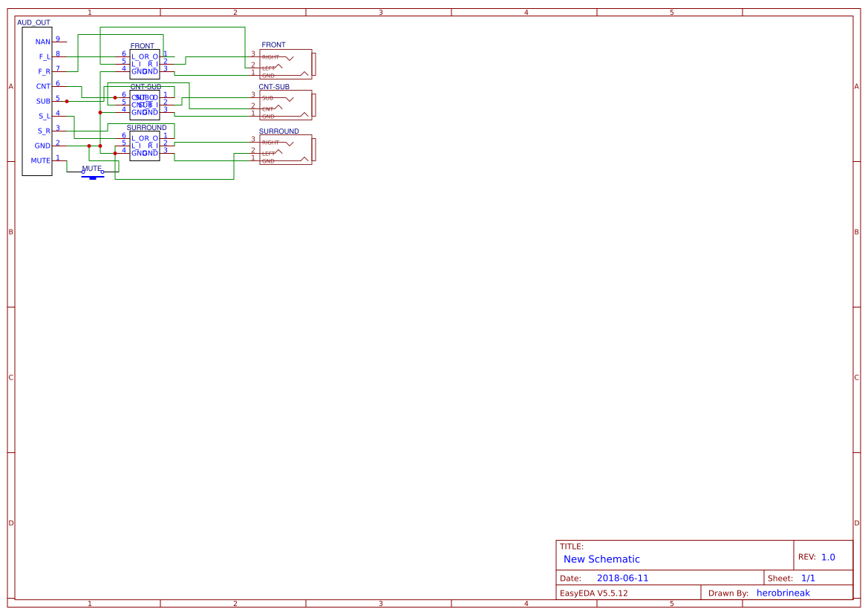The height and width of the screenshot is (615, 868).
Task: Click the 'TITLE:' field label
Action: [x=571, y=547]
